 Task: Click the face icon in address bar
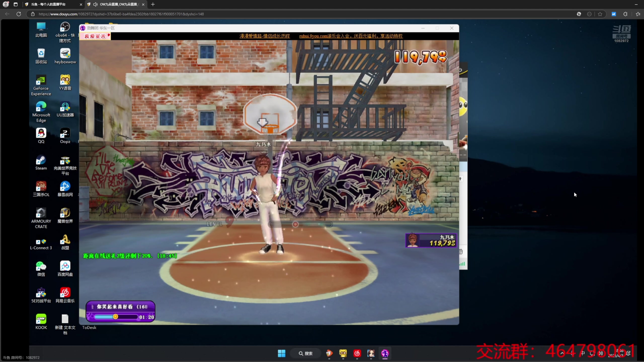(x=589, y=14)
